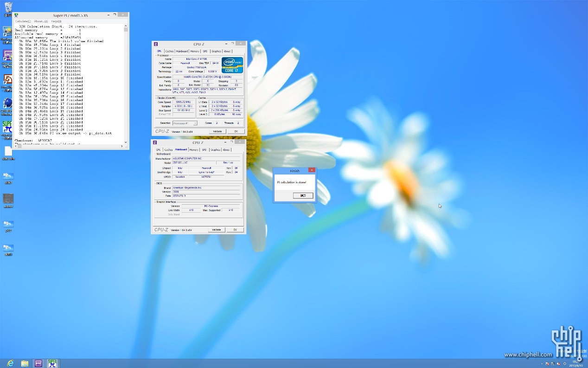
Task: Click the top CPU-Z window's purple Z icon
Action: click(156, 44)
